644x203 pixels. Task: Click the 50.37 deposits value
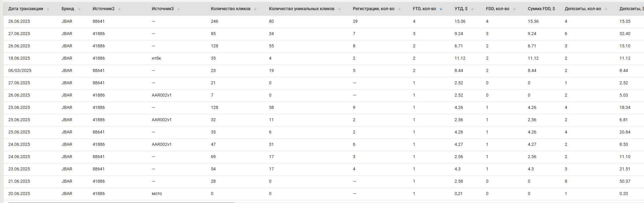pos(625,181)
